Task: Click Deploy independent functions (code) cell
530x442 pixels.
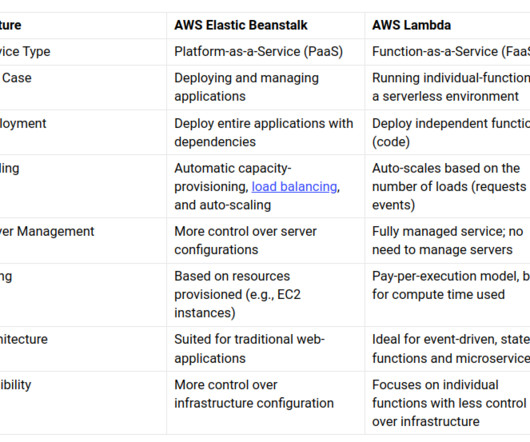Action: click(451, 132)
